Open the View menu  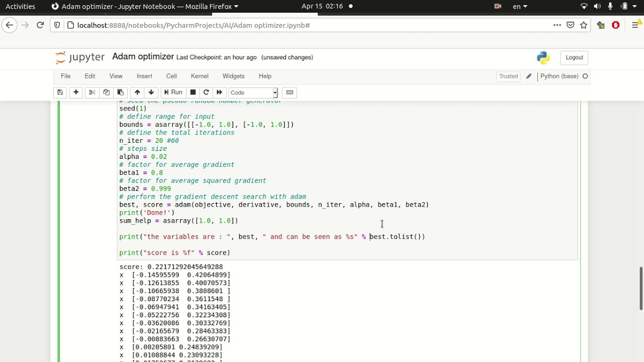pyautogui.click(x=116, y=76)
